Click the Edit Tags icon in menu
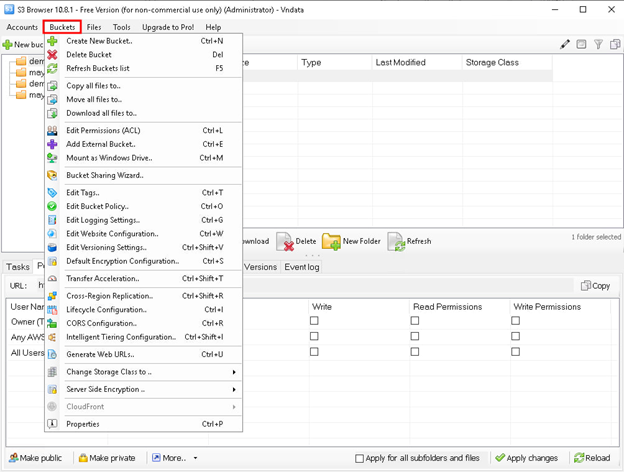This screenshot has height=472, width=624. click(52, 193)
